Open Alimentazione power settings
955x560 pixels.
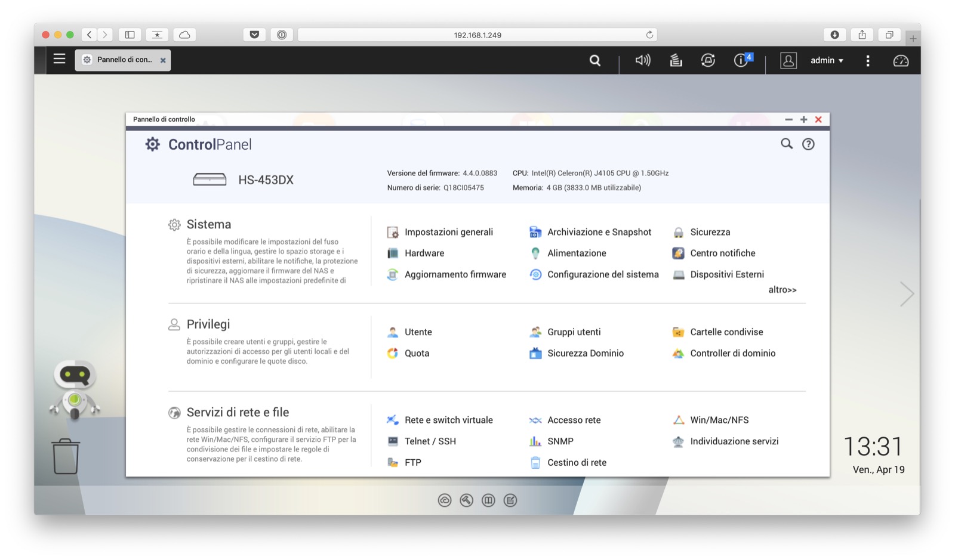pyautogui.click(x=568, y=253)
